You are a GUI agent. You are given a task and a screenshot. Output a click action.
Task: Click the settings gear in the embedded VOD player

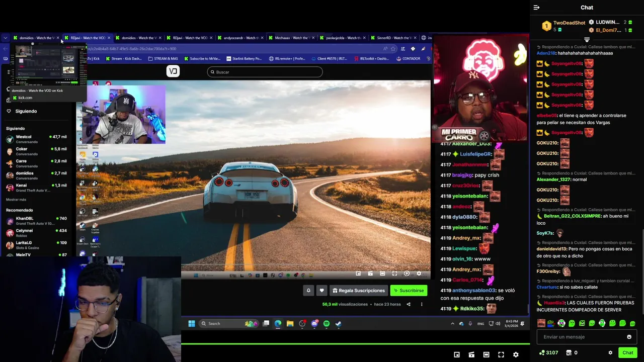pos(419,274)
